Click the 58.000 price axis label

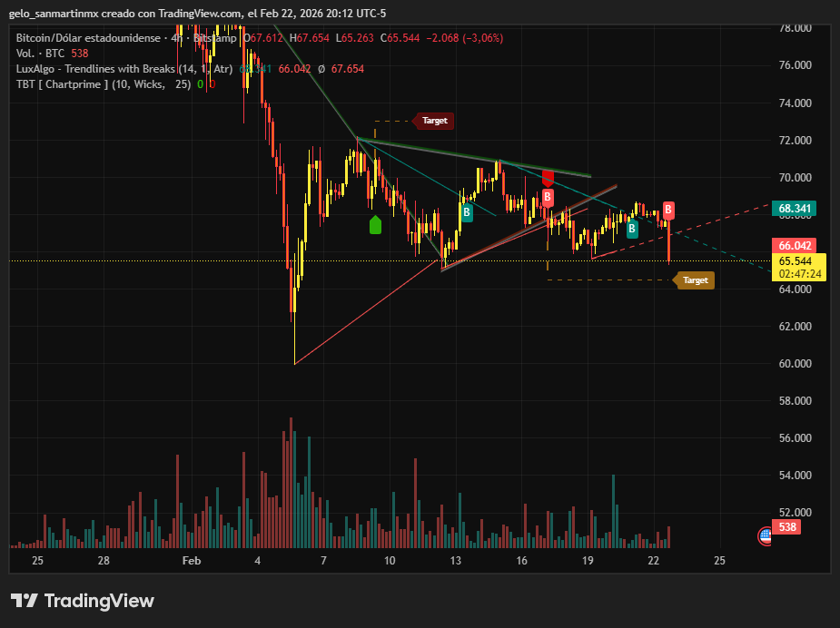795,400
